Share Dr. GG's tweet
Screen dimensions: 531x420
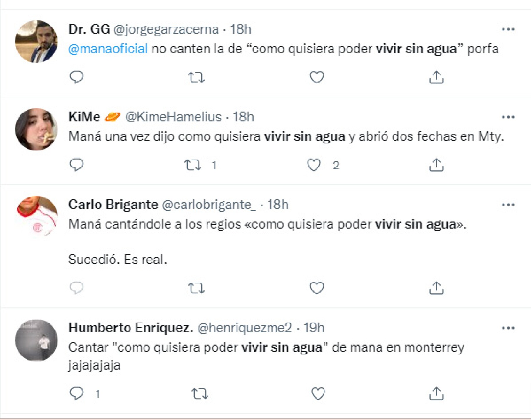pos(436,78)
